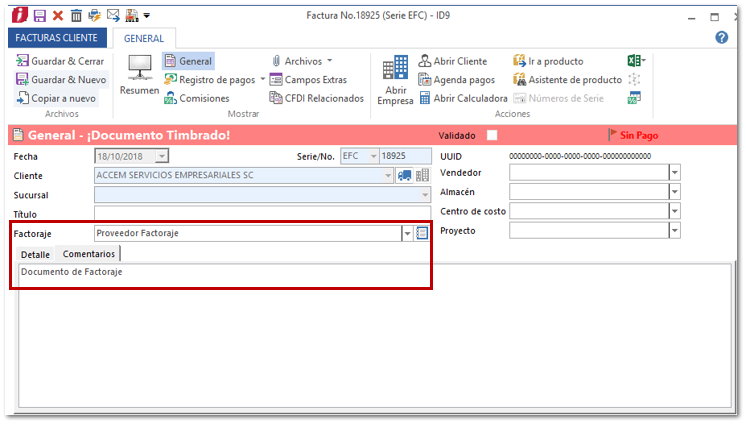Screen dimensions: 746x424
Task: Click the envelope email icon
Action: tap(113, 15)
